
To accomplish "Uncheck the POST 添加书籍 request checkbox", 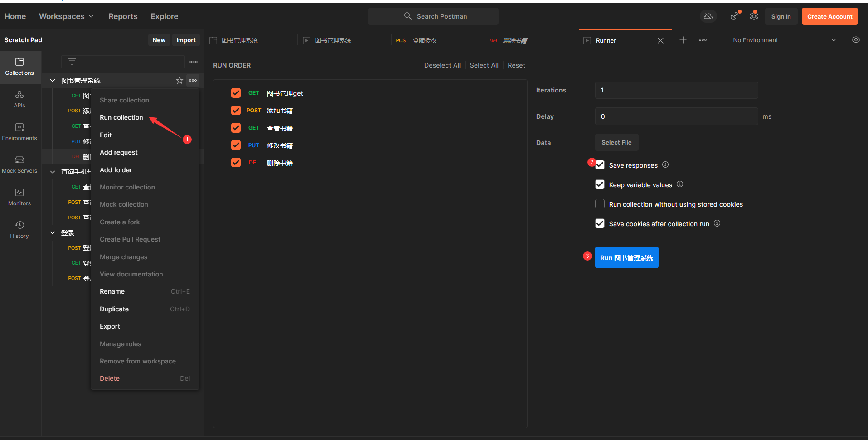I will (236, 110).
